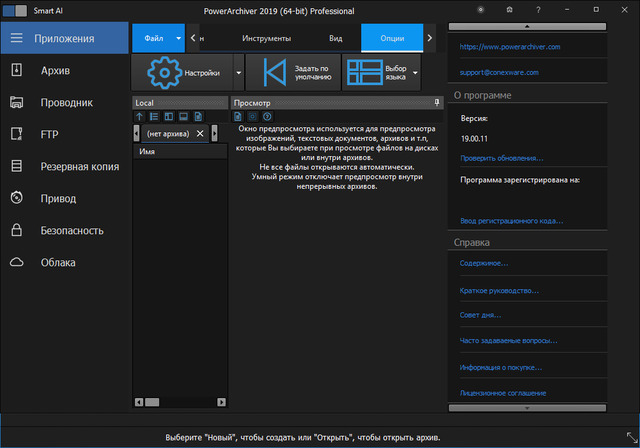Open Совет дня link

pyautogui.click(x=480, y=315)
